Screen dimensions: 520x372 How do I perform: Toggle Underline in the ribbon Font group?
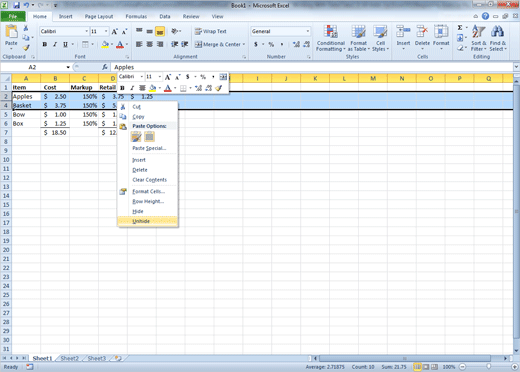point(65,44)
